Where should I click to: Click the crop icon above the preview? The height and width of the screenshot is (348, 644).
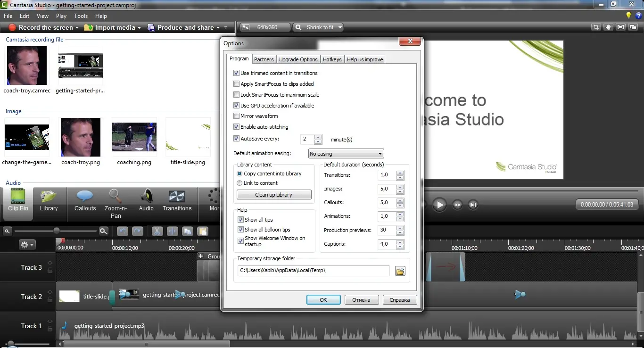tap(597, 27)
